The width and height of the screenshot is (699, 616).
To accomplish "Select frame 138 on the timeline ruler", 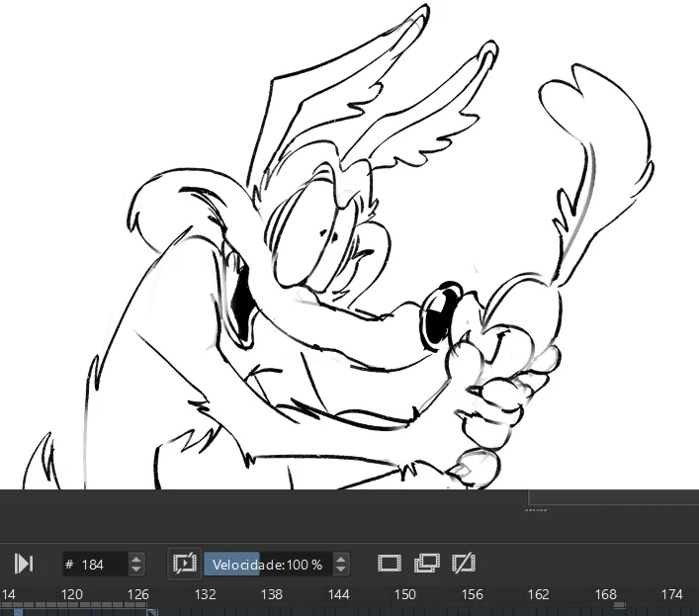I will point(272,594).
